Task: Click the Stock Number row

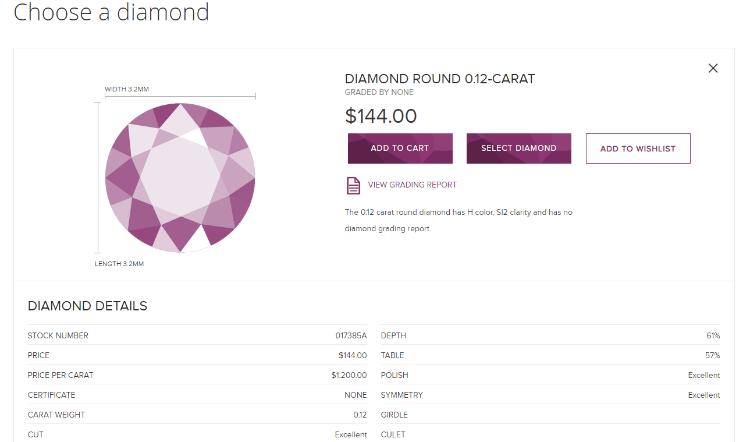Action: click(x=197, y=336)
